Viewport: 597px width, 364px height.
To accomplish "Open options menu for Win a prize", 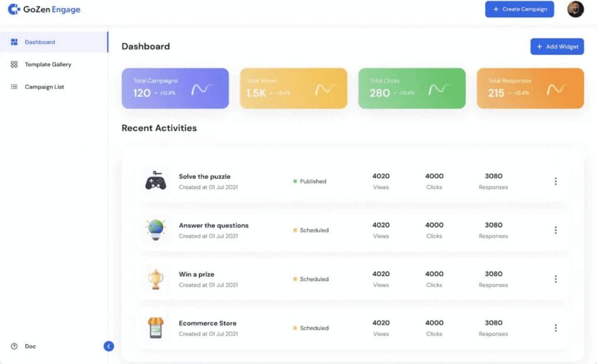I will pos(555,279).
